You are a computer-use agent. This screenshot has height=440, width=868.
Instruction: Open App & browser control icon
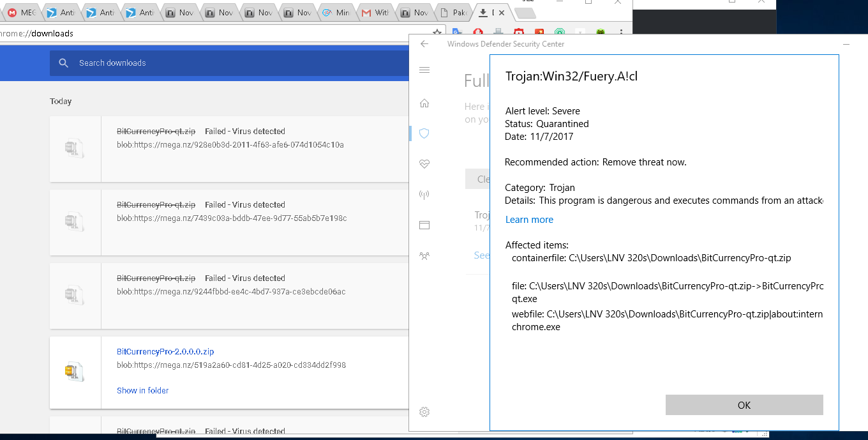pos(424,225)
